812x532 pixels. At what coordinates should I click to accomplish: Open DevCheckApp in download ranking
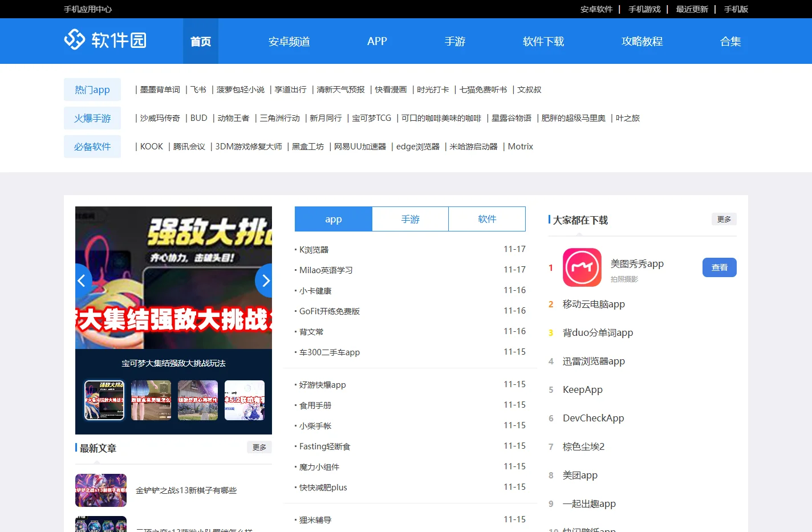[594, 418]
